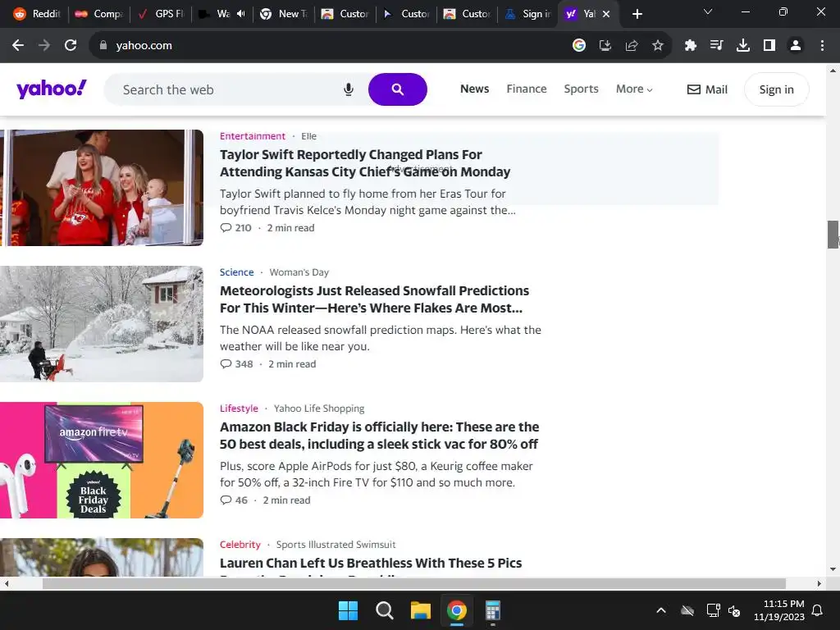Click the snowy house article thumbnail
This screenshot has height=630, width=840.
click(x=102, y=323)
